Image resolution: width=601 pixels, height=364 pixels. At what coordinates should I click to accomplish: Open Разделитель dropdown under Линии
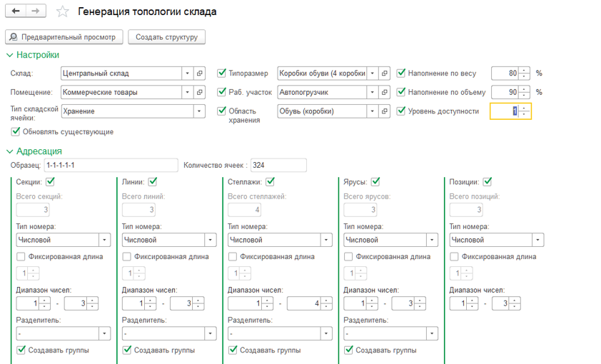coord(211,333)
